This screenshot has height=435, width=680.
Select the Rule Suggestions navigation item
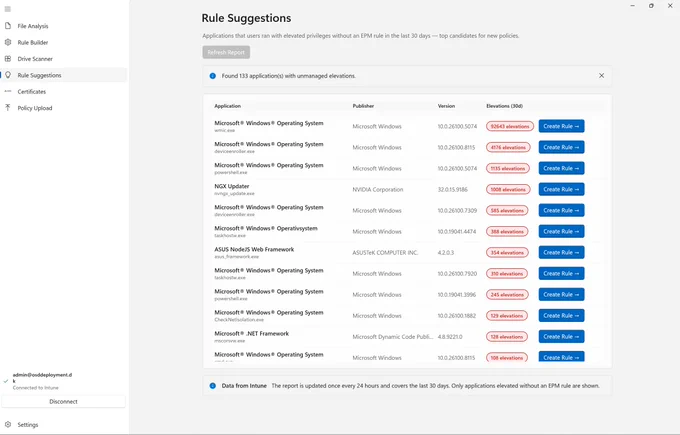[64, 75]
